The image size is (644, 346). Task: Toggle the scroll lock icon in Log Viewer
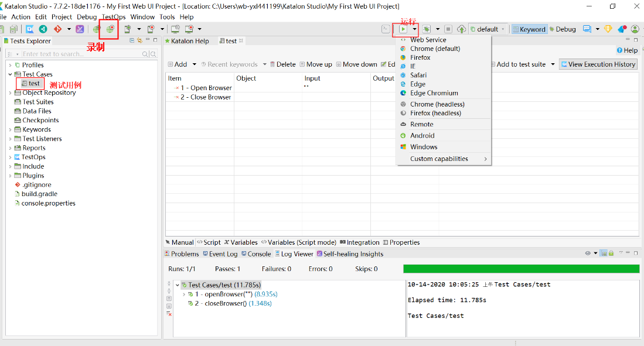point(611,253)
